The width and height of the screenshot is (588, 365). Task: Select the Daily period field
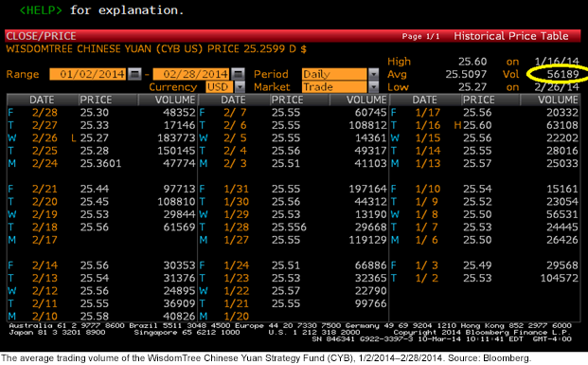pos(334,74)
